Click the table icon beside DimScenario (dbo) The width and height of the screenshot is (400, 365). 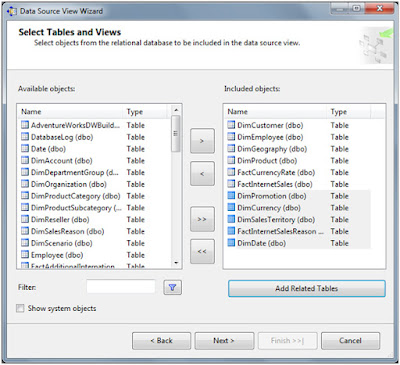click(x=25, y=243)
